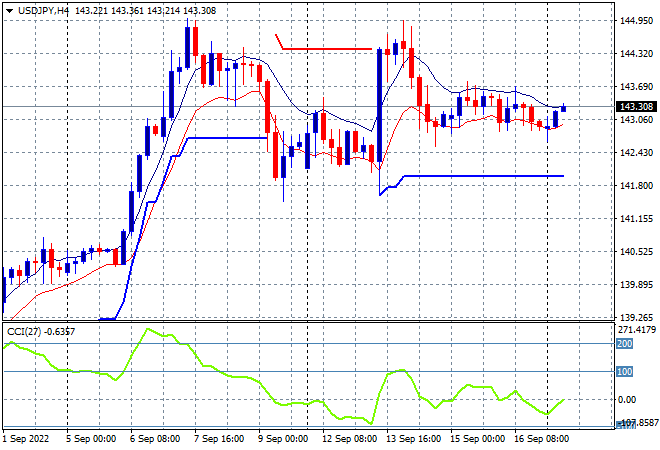The image size is (660, 450).
Task: Select the 142.430 price axis label
Action: coord(637,152)
